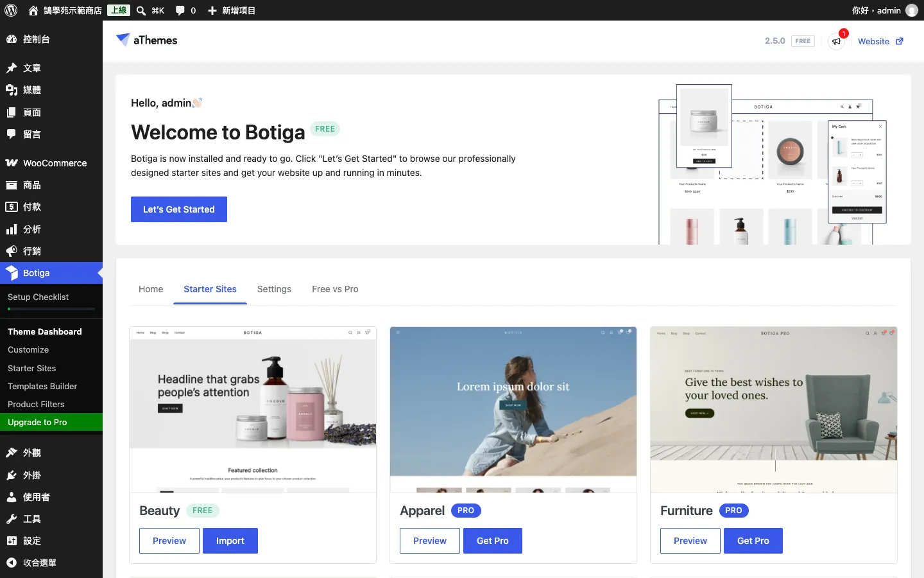Click Get Pro for Apparel
924x578 pixels.
click(x=493, y=541)
